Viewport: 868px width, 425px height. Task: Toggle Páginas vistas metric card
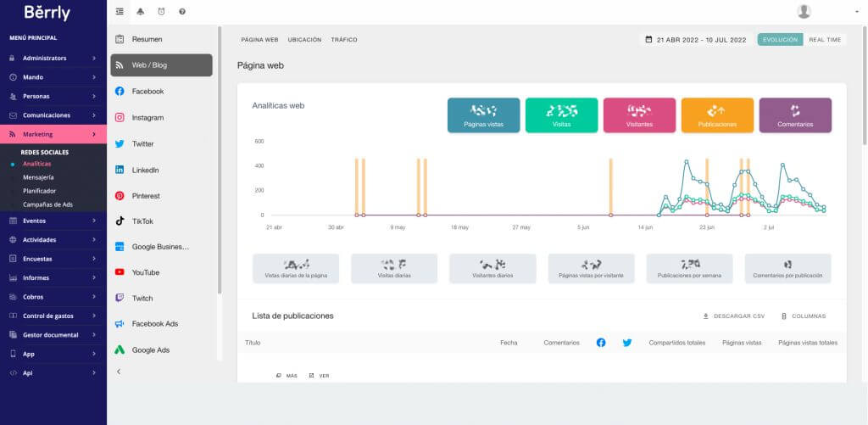pyautogui.click(x=483, y=115)
